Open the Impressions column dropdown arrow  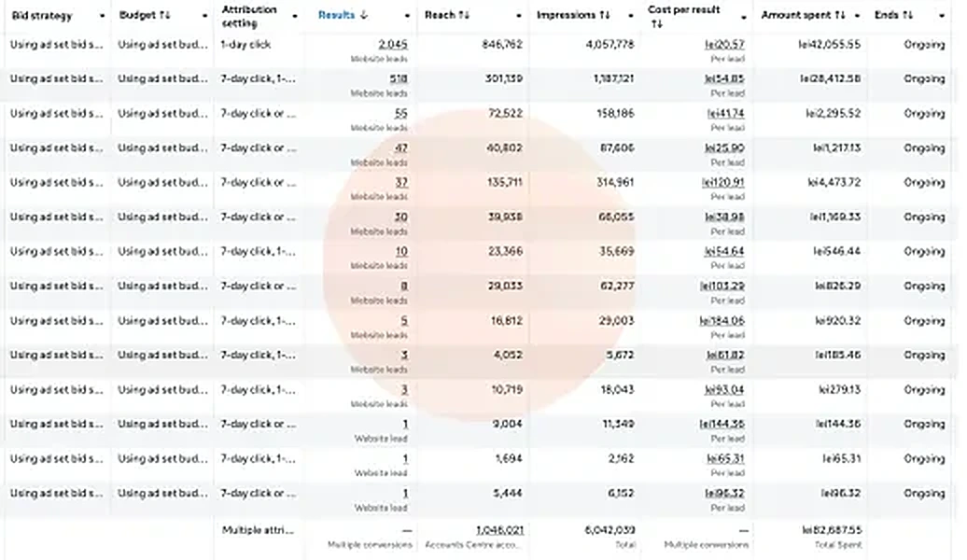(x=630, y=16)
